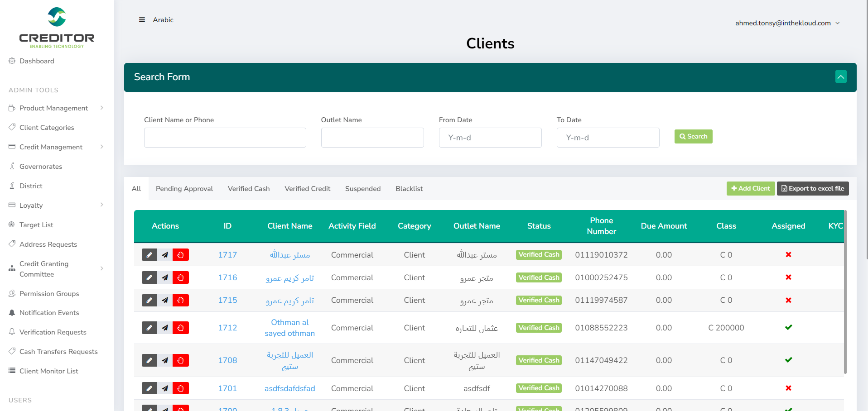This screenshot has height=411, width=868.
Task: Click edit pencil icon for client 1712
Action: pos(149,328)
